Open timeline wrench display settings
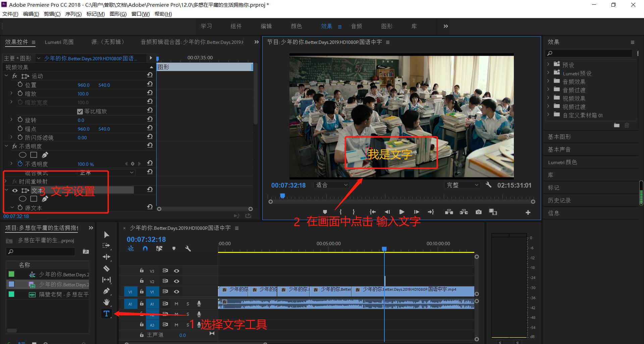 pos(188,249)
